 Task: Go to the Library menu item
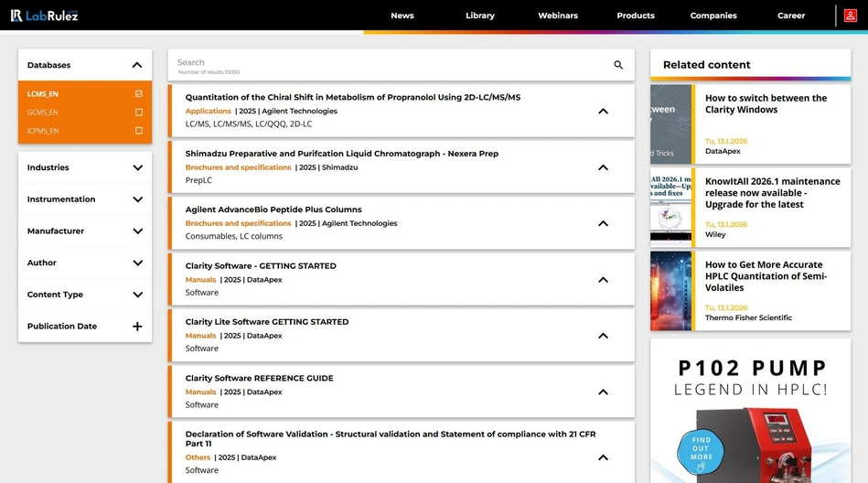[479, 16]
